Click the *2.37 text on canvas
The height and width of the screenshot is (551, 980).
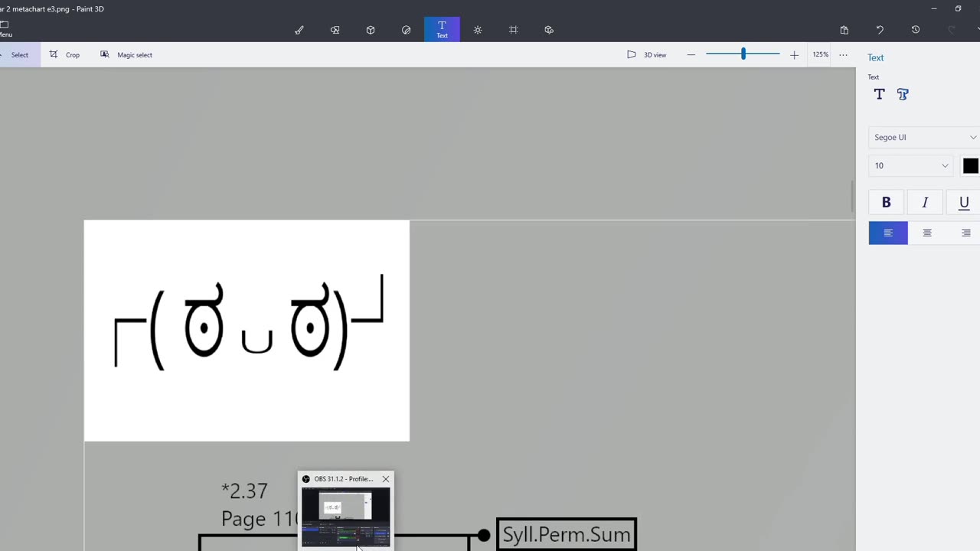[x=244, y=491]
